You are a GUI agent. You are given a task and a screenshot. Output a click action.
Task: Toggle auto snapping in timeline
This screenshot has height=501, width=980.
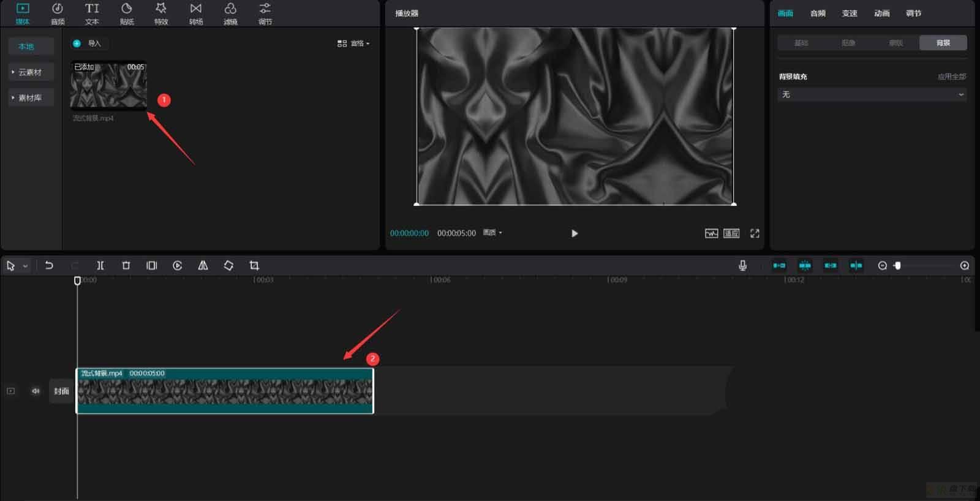click(805, 265)
